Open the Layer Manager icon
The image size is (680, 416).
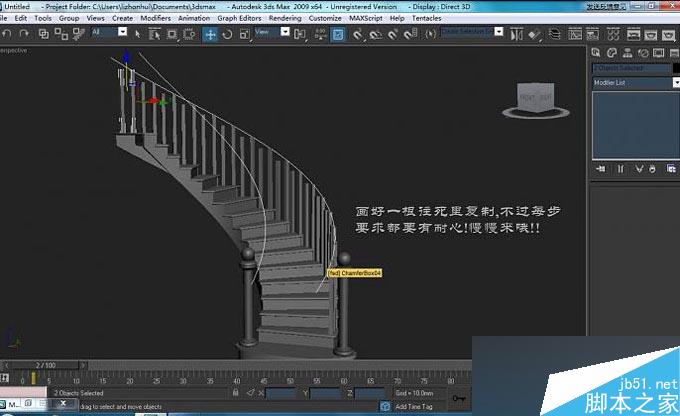[554, 34]
